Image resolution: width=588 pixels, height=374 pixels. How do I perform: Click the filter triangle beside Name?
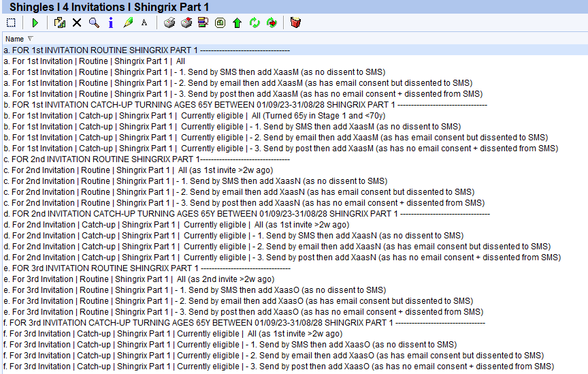(31, 38)
